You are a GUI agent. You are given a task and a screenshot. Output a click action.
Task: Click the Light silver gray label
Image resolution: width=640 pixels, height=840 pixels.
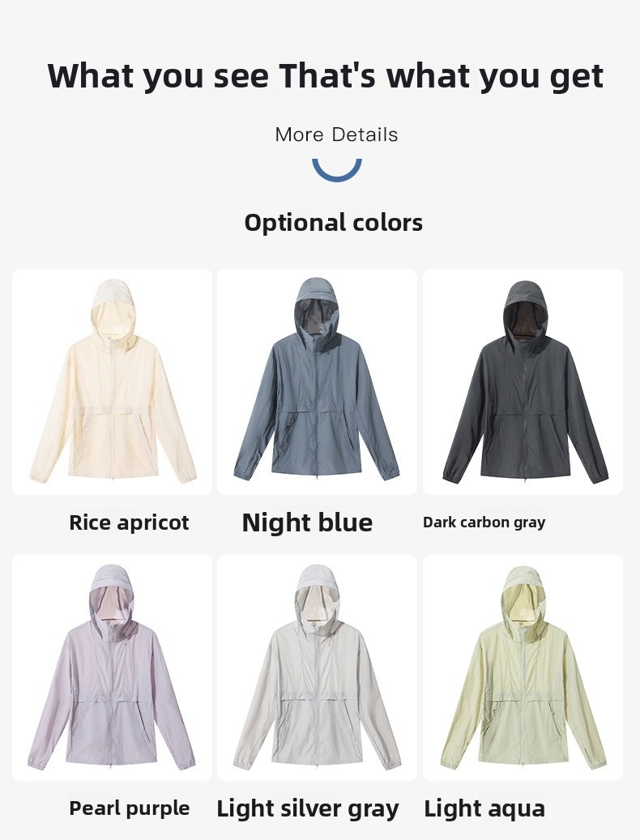(308, 809)
